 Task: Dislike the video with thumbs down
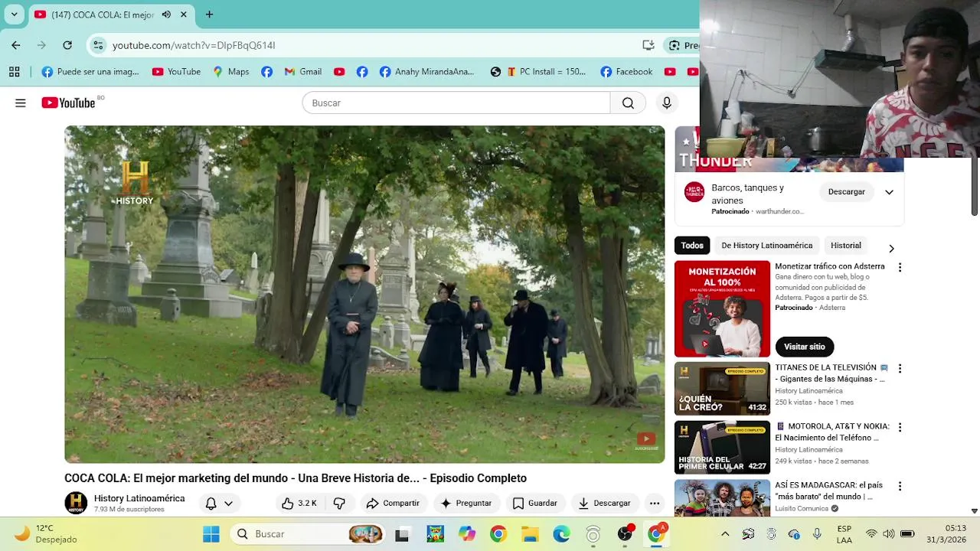(339, 503)
